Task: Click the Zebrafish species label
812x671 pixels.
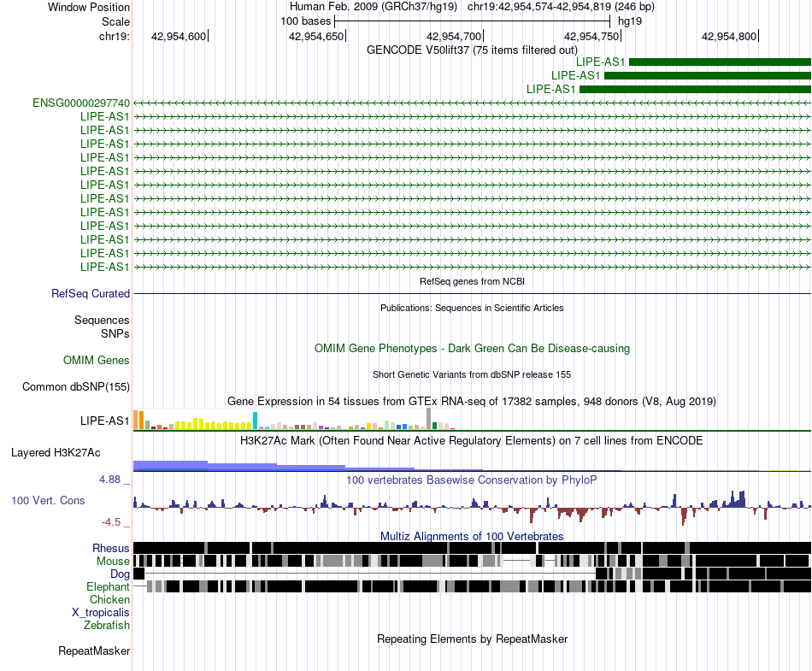Action: [x=107, y=625]
